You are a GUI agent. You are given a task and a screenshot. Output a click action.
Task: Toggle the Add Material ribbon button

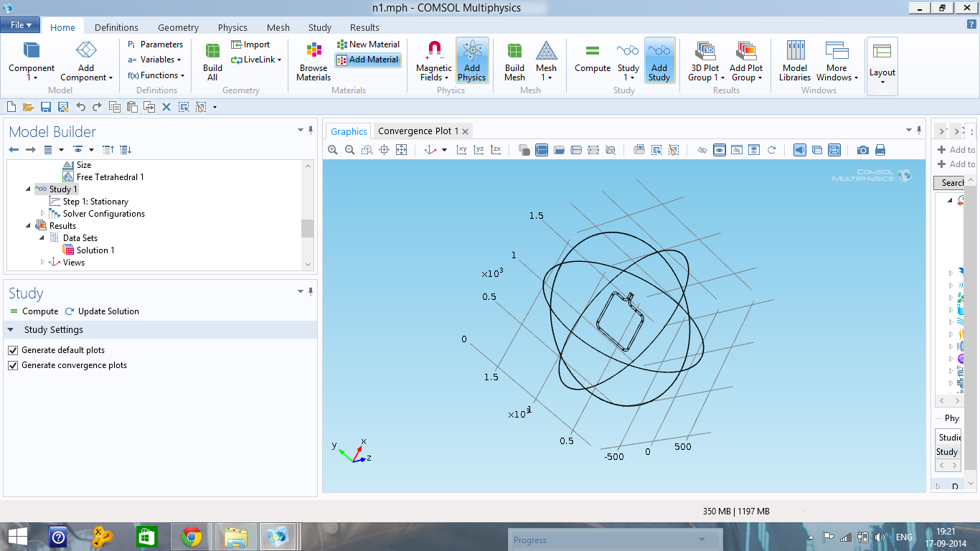point(367,60)
